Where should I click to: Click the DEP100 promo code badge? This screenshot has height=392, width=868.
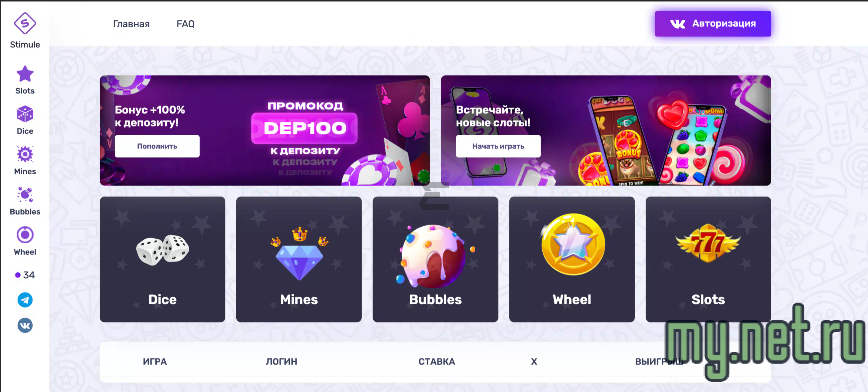click(304, 128)
